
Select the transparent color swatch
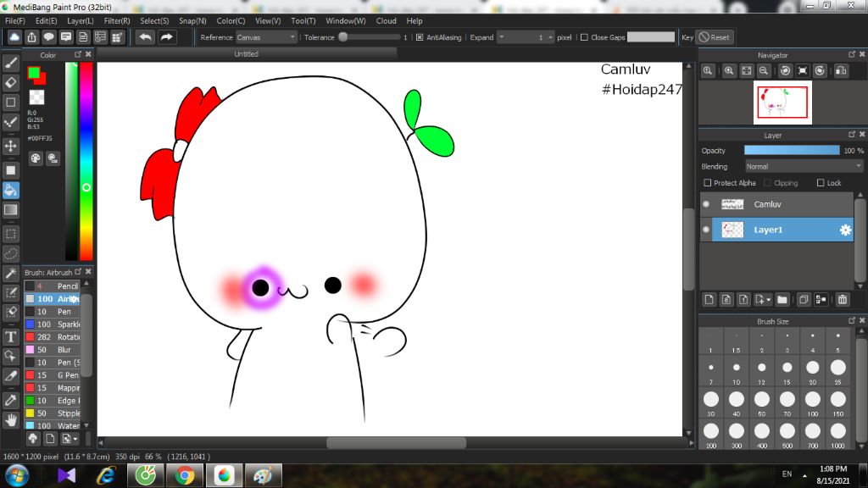point(36,97)
